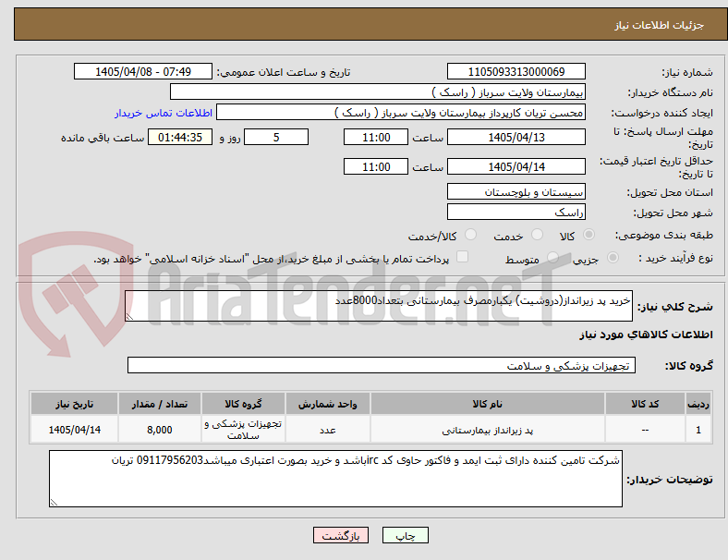This screenshot has height=560, width=728.
Task: Click the اطلاعات کالاهای مورد نیاز heading
Action: pos(646,335)
